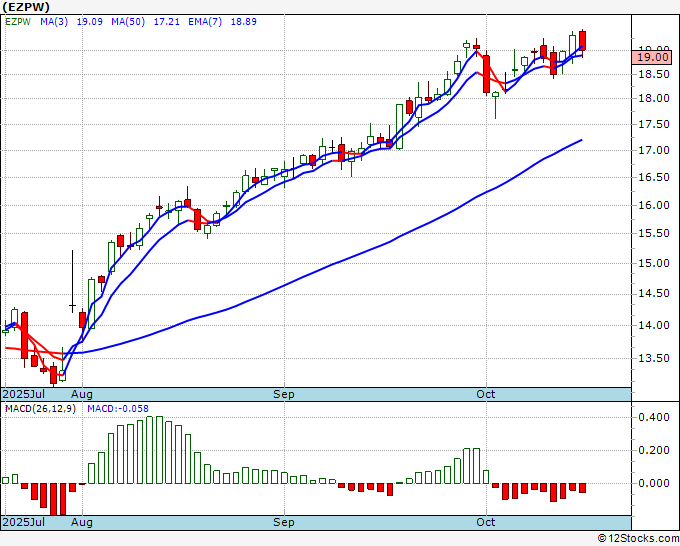Click the 14.00 price axis label
The image size is (680, 546).
pyautogui.click(x=654, y=325)
